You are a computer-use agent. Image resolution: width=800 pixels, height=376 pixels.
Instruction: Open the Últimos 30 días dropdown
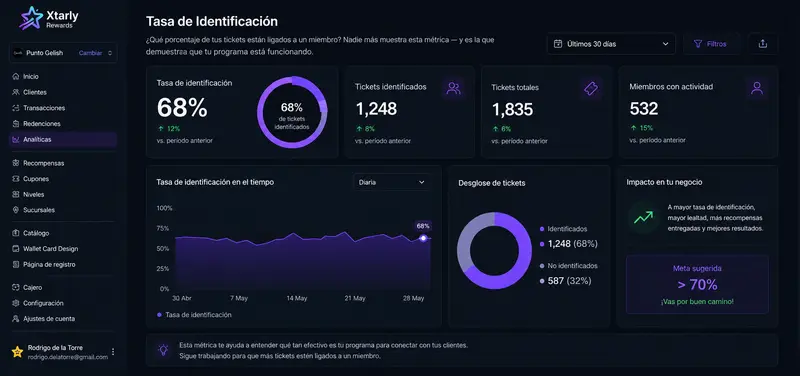coord(611,44)
